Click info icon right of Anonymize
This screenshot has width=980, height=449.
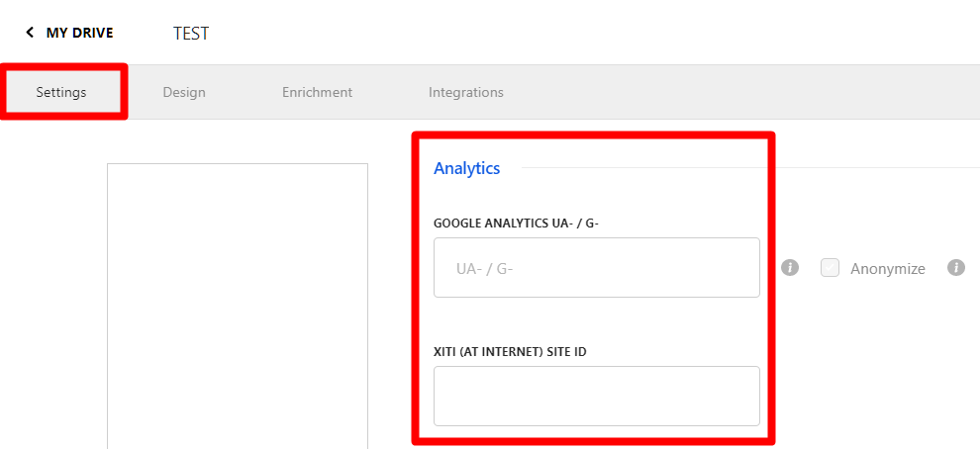(x=955, y=267)
